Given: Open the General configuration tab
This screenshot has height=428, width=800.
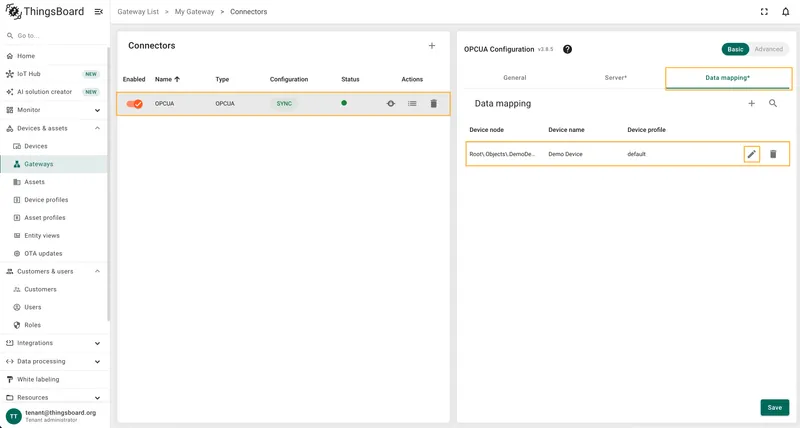Looking at the screenshot, I should coord(514,78).
